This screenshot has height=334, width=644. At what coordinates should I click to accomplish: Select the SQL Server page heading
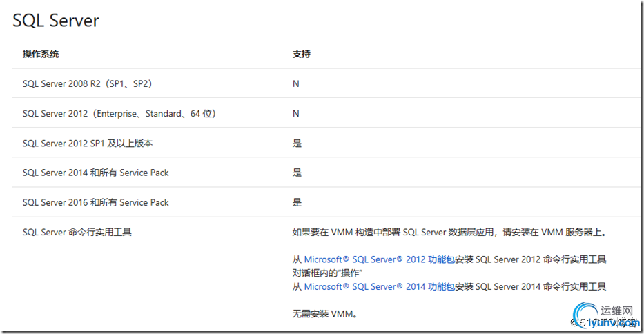tap(56, 21)
